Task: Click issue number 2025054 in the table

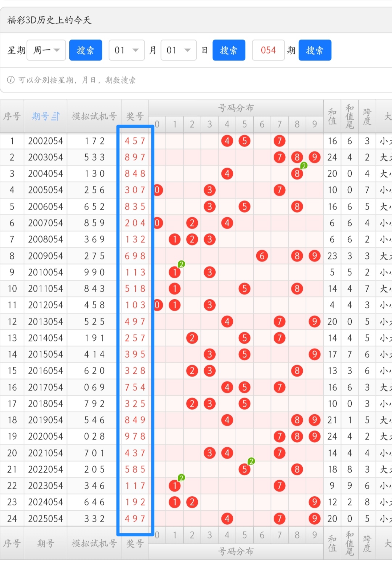Action: [x=45, y=518]
